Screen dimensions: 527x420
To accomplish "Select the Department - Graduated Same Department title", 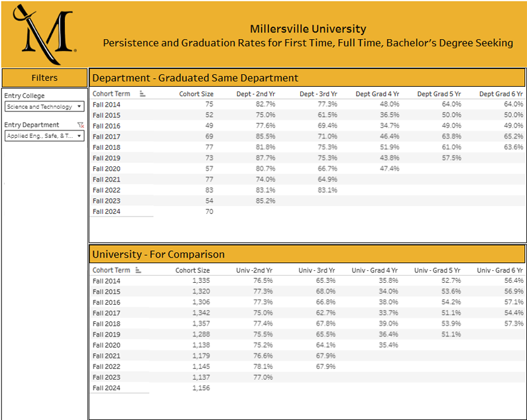I will [196, 78].
